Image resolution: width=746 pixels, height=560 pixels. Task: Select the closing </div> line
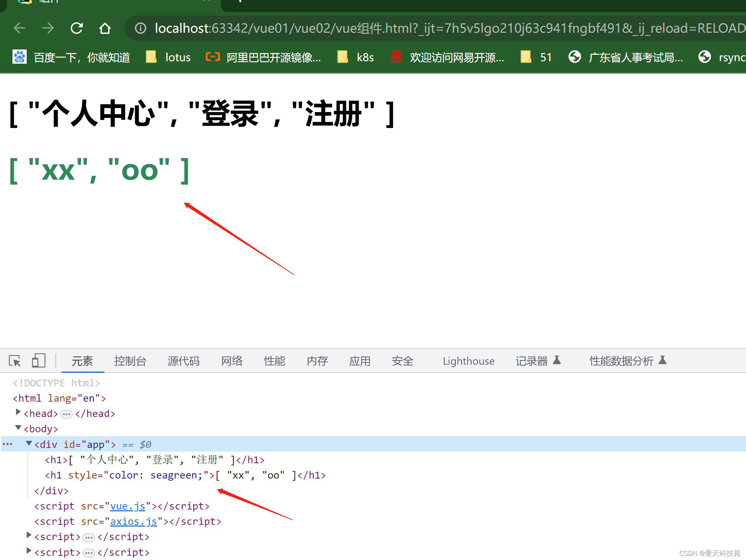point(51,491)
